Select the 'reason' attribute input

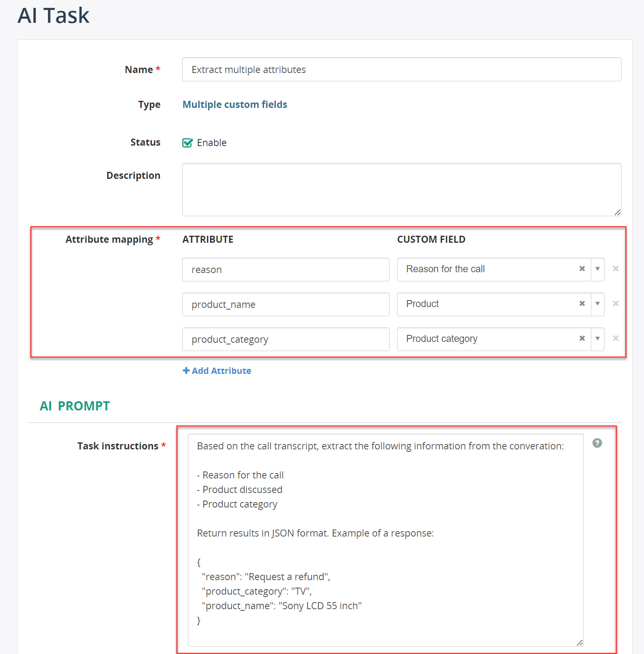coord(286,270)
